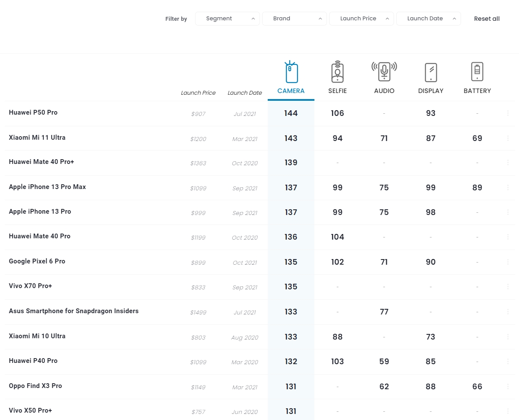Open more options for iPhone 13 Pro Max

(508, 188)
